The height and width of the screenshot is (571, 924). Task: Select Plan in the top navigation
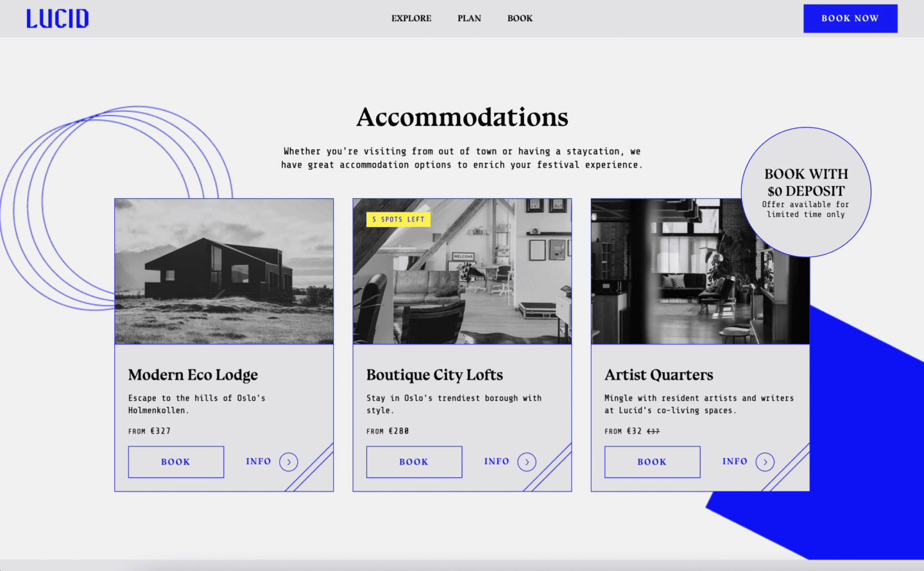[x=469, y=19]
